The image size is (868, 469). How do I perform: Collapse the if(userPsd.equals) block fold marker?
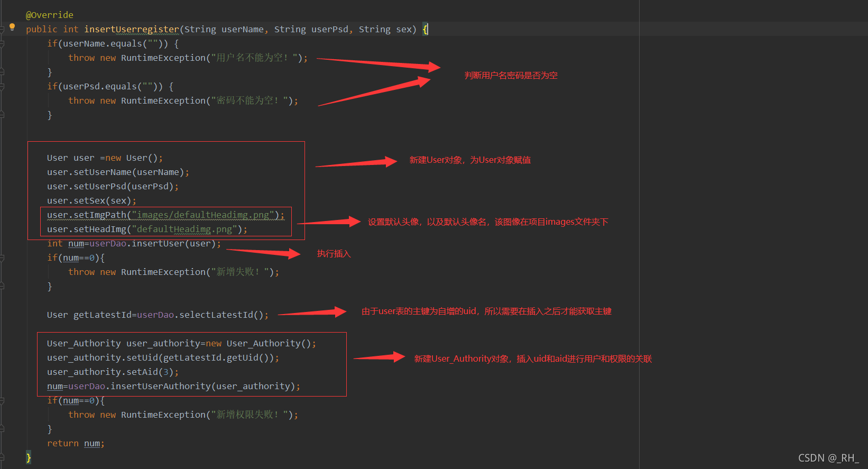tap(2, 87)
